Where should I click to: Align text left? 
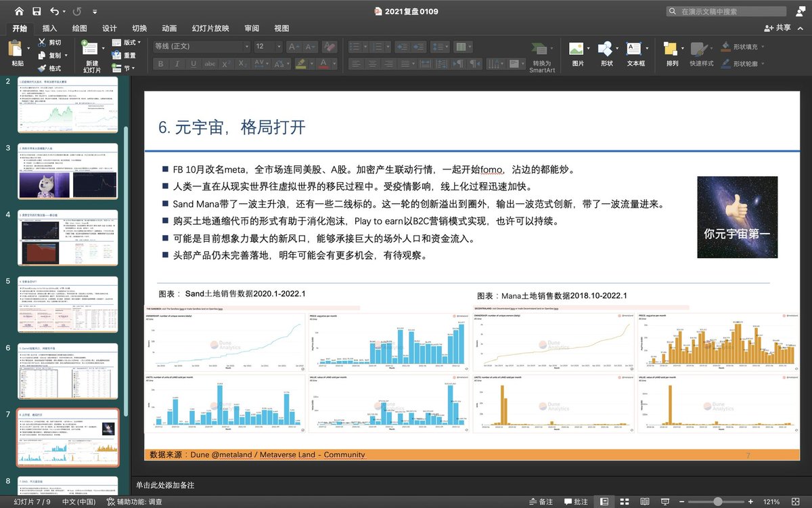357,64
